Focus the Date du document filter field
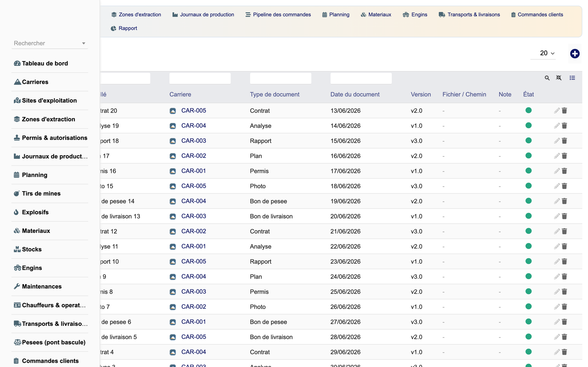Viewport: 588px width, 367px height. click(x=361, y=78)
